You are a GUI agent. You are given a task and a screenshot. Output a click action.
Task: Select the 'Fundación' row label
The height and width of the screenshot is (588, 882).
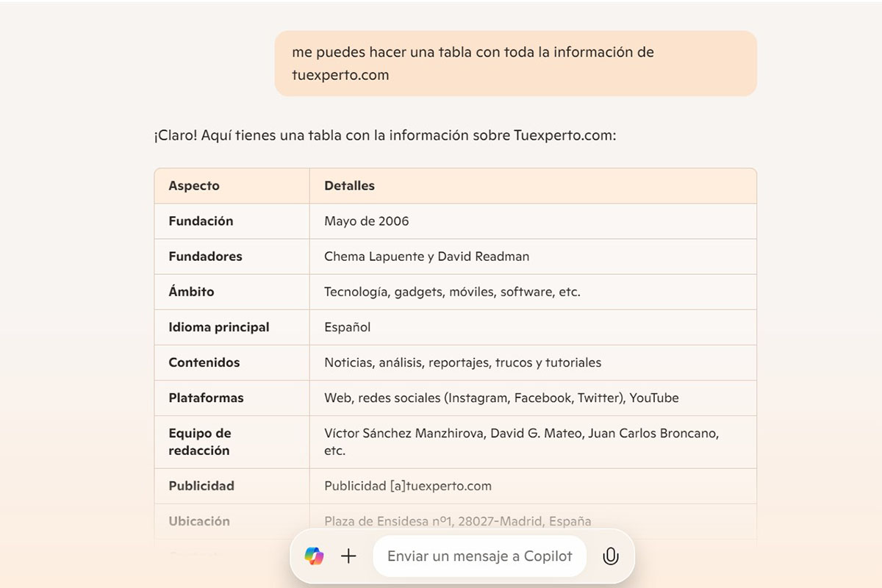point(201,221)
